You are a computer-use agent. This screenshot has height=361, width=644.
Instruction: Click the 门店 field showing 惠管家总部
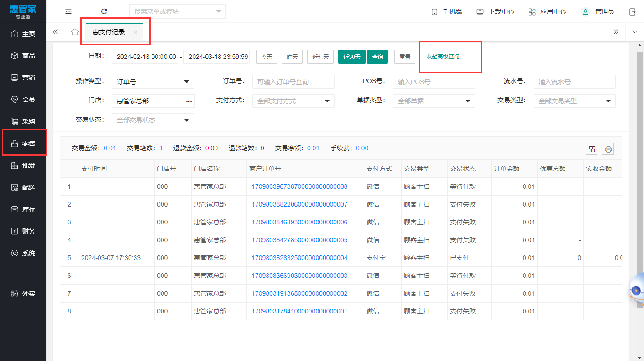pos(147,101)
